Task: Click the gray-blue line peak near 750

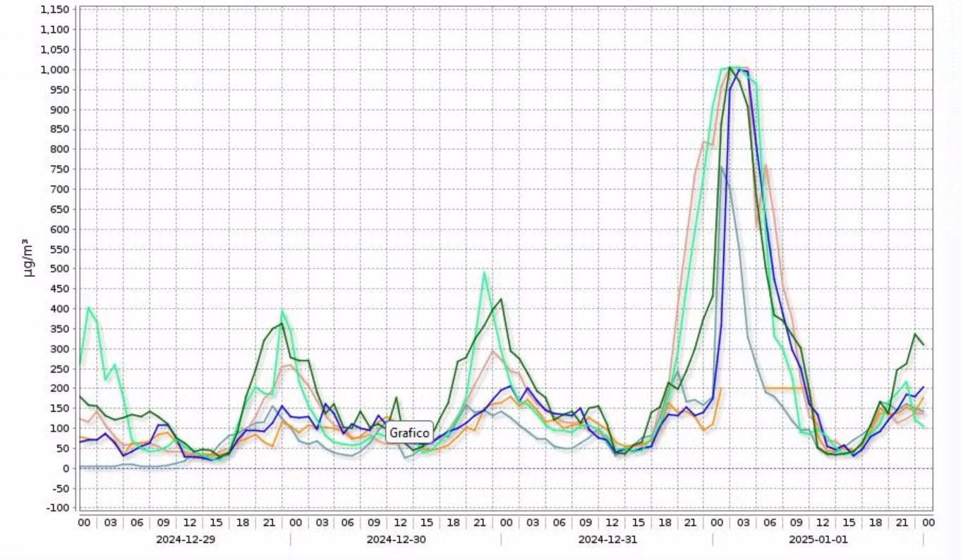Action: 720,168
